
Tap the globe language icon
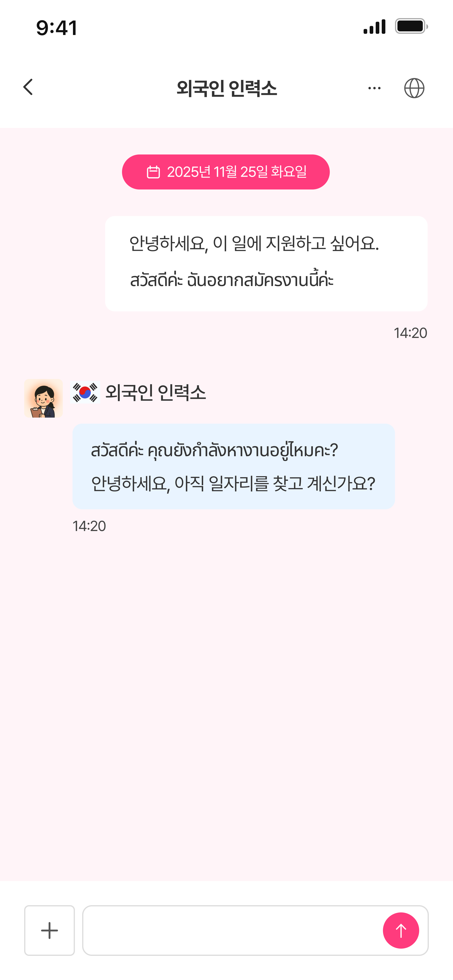coord(414,88)
